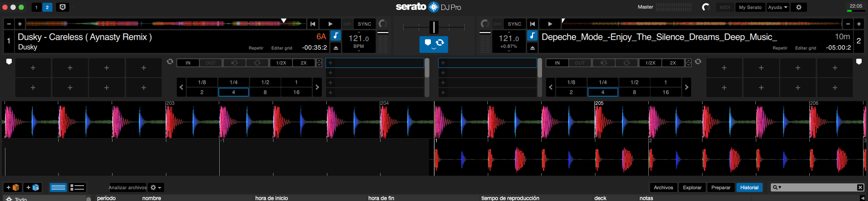Open MIDI assignment mode

(725, 7)
